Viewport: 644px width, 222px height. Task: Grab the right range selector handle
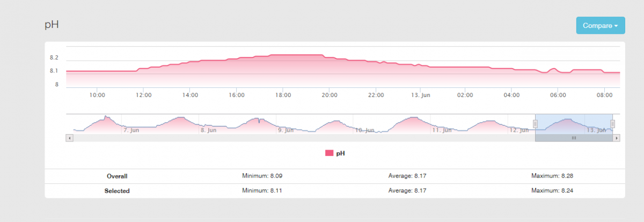click(x=612, y=124)
